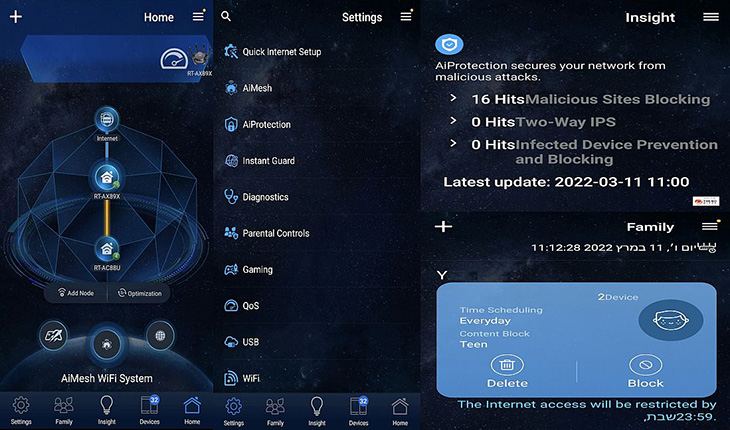Expand Two-Way IPS row
730x430 pixels.
(x=532, y=122)
